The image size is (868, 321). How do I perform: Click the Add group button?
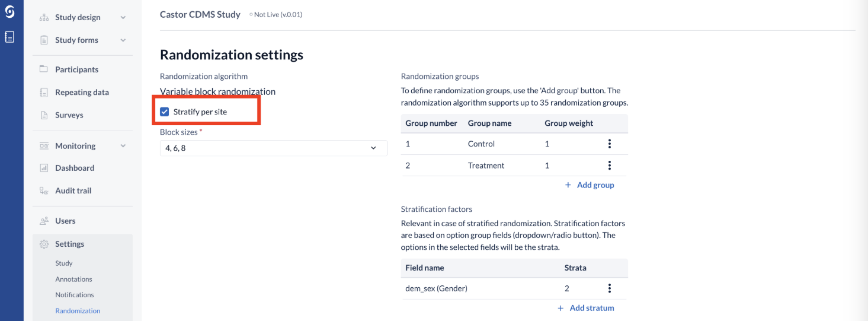[590, 185]
